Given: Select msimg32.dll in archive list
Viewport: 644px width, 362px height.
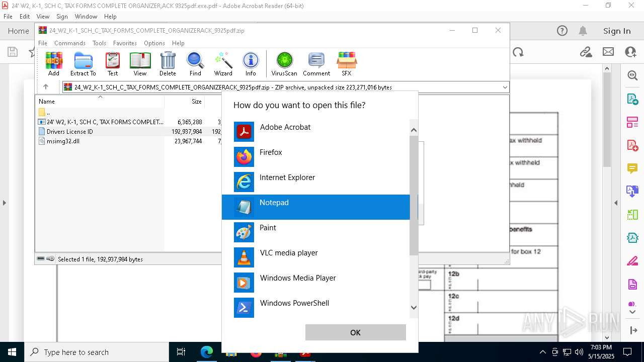Looking at the screenshot, I should tap(63, 141).
